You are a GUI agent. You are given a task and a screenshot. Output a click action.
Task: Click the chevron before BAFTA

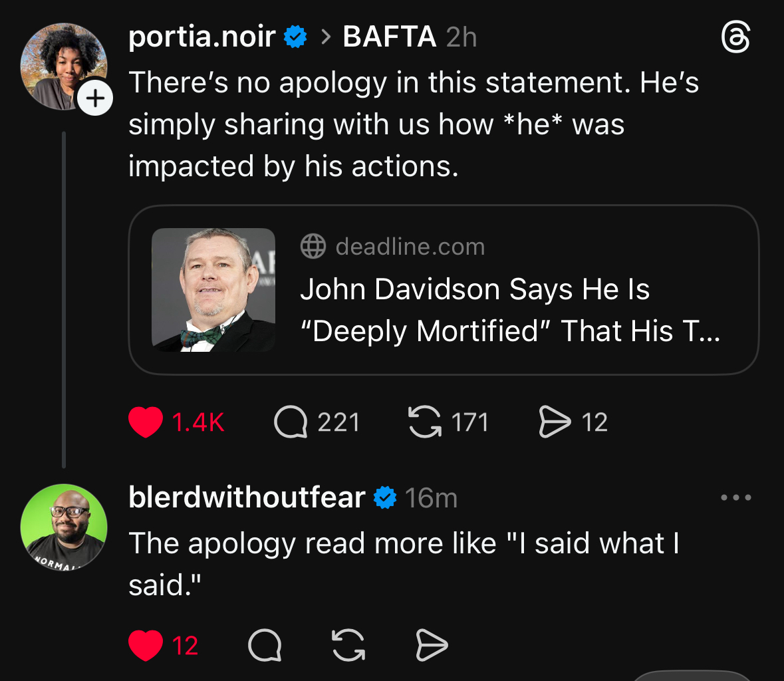tap(325, 38)
